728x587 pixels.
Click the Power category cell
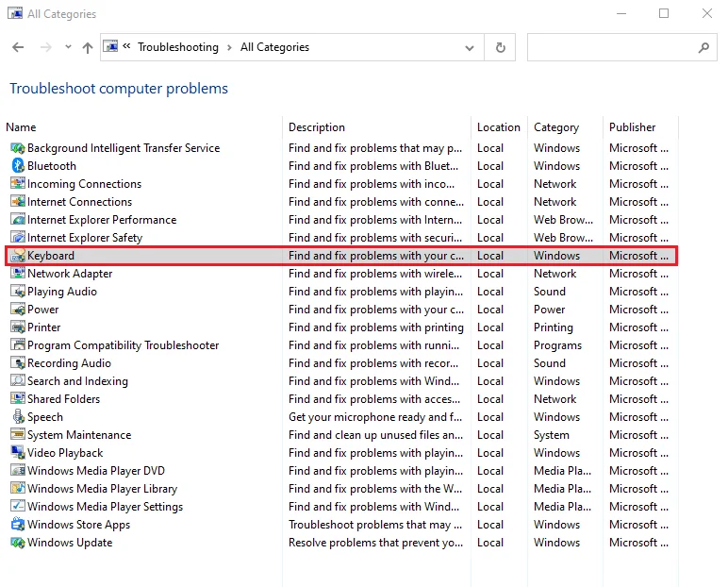pos(549,310)
